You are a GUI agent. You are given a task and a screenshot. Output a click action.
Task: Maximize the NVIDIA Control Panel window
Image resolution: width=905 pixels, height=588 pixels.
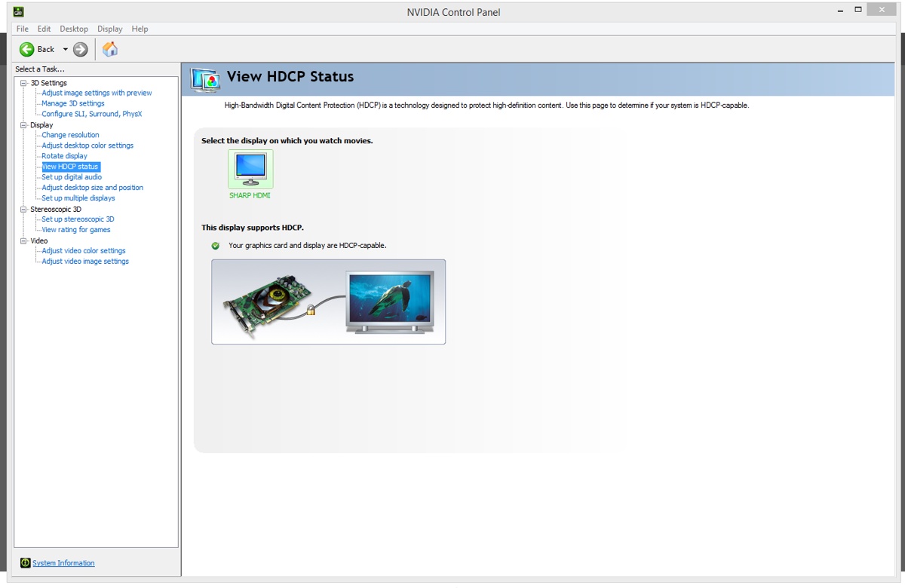tap(858, 10)
